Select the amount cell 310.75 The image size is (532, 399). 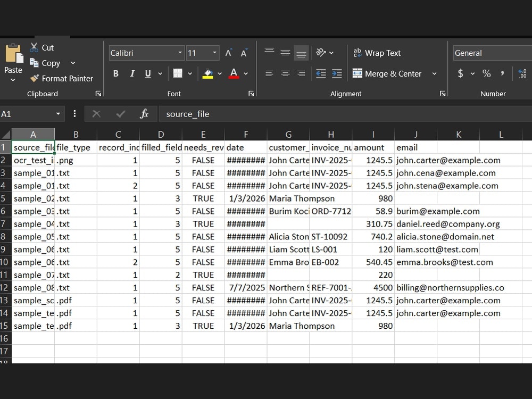point(373,224)
